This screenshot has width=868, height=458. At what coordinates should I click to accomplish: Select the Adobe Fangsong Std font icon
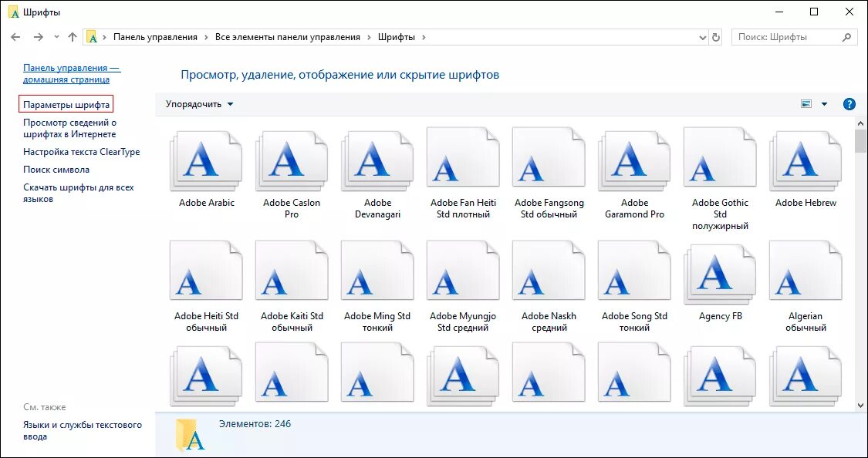point(549,158)
